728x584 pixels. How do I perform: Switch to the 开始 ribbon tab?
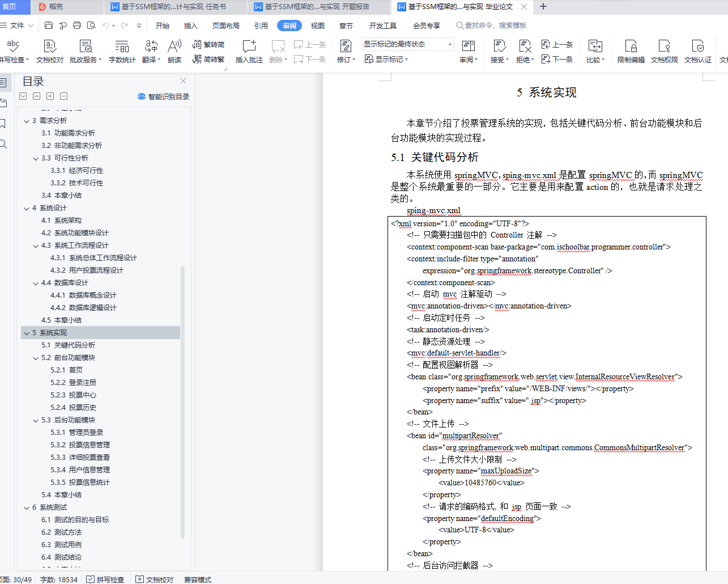point(163,26)
